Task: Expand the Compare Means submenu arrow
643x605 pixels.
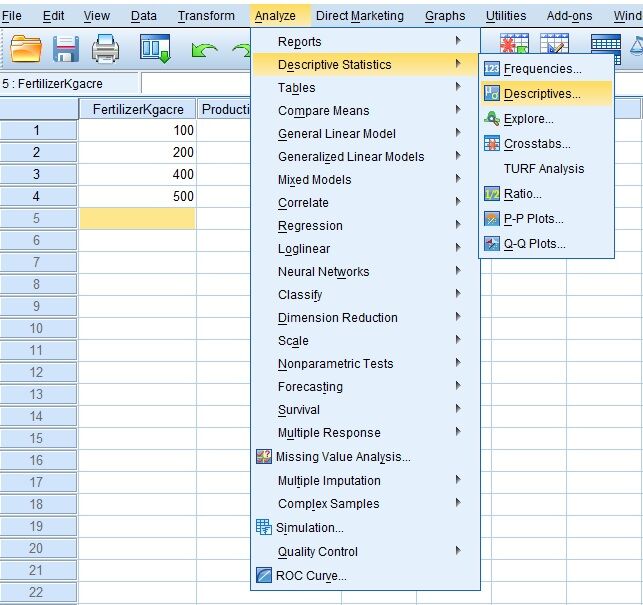Action: (458, 110)
